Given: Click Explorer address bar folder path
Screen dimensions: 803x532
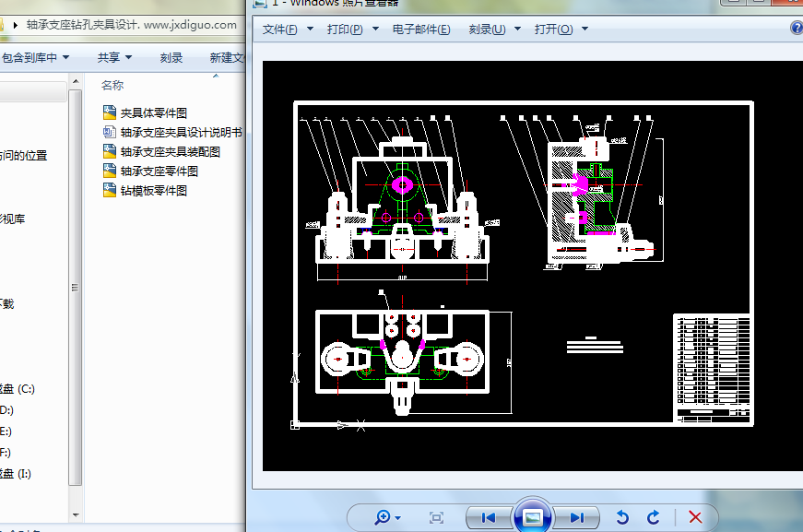Looking at the screenshot, I should [132, 25].
